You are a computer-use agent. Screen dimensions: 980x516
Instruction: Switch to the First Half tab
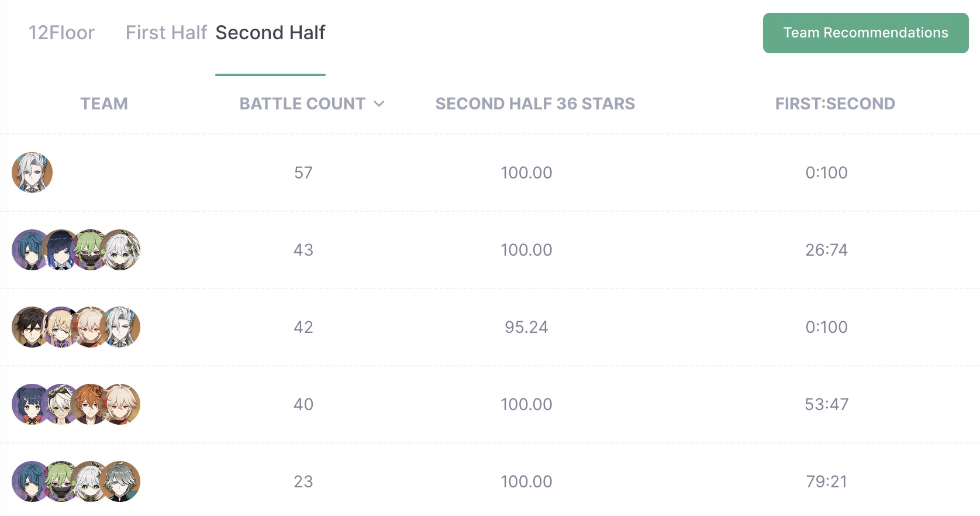(x=166, y=33)
